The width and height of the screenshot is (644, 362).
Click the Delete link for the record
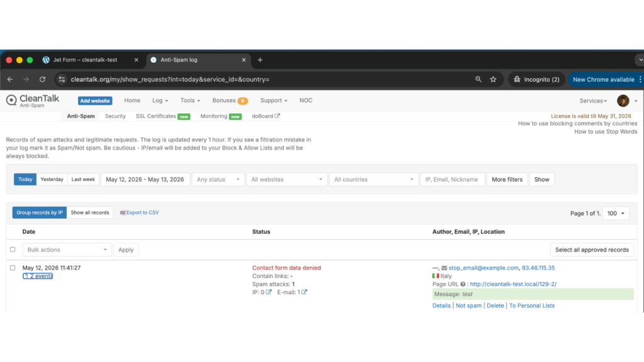(x=495, y=306)
